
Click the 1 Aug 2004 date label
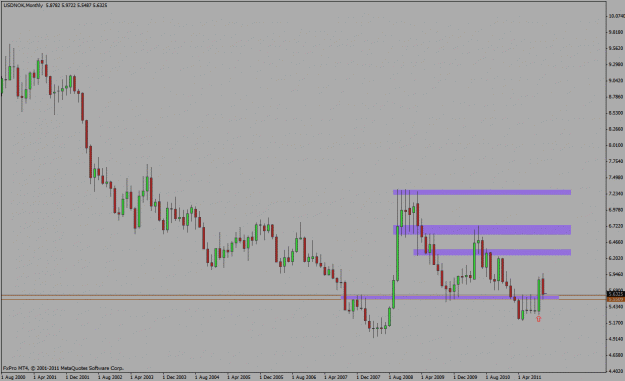[x=207, y=377]
